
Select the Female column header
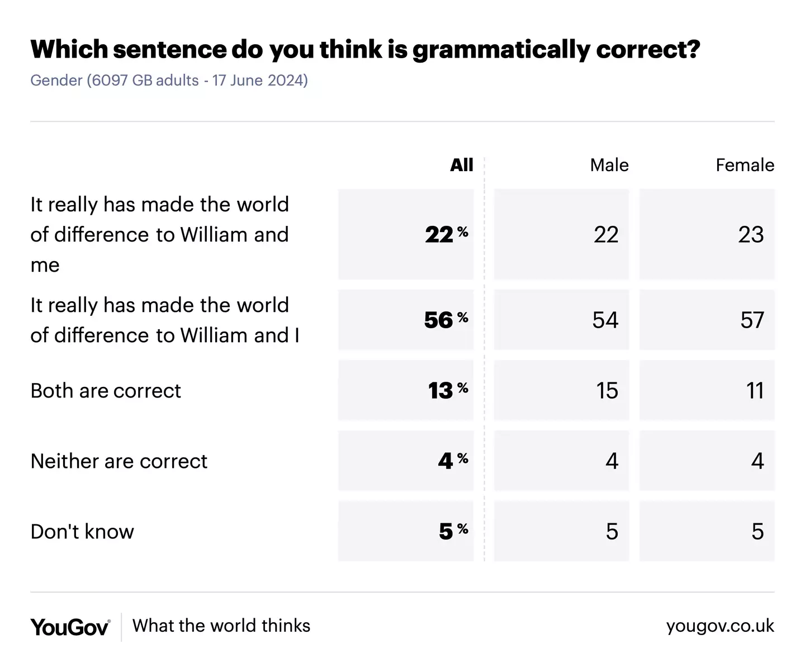point(745,165)
